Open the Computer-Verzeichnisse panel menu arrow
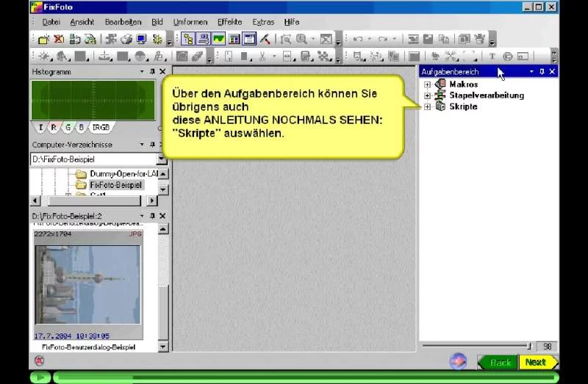The width and height of the screenshot is (588, 384). [142, 144]
